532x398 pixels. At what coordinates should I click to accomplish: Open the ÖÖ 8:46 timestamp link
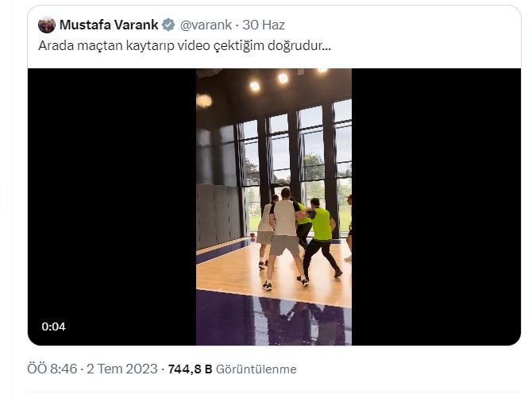click(52, 369)
